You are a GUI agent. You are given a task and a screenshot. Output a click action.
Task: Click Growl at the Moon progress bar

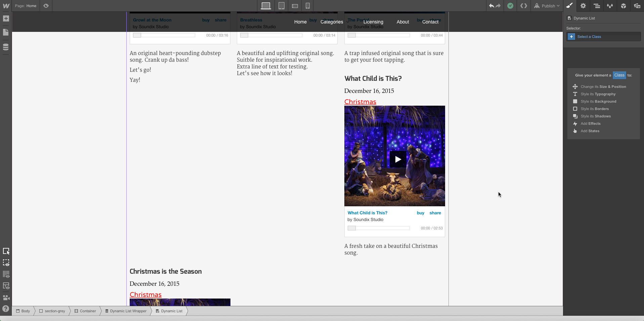coord(164,35)
